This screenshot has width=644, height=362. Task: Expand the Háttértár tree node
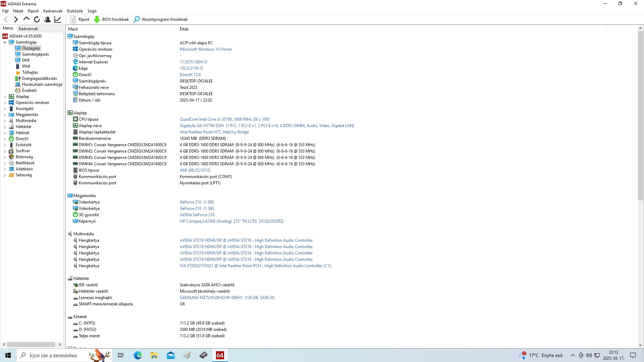(5, 127)
